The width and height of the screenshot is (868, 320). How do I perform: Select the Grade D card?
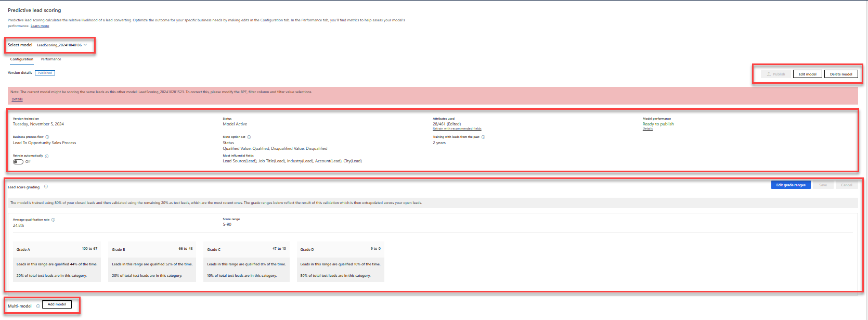(x=341, y=262)
